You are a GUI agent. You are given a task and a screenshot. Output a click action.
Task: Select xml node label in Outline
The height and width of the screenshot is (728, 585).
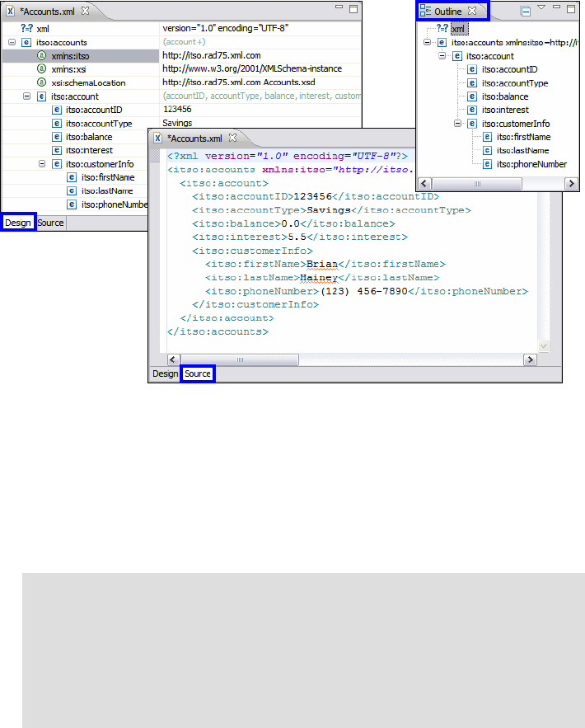click(x=459, y=29)
